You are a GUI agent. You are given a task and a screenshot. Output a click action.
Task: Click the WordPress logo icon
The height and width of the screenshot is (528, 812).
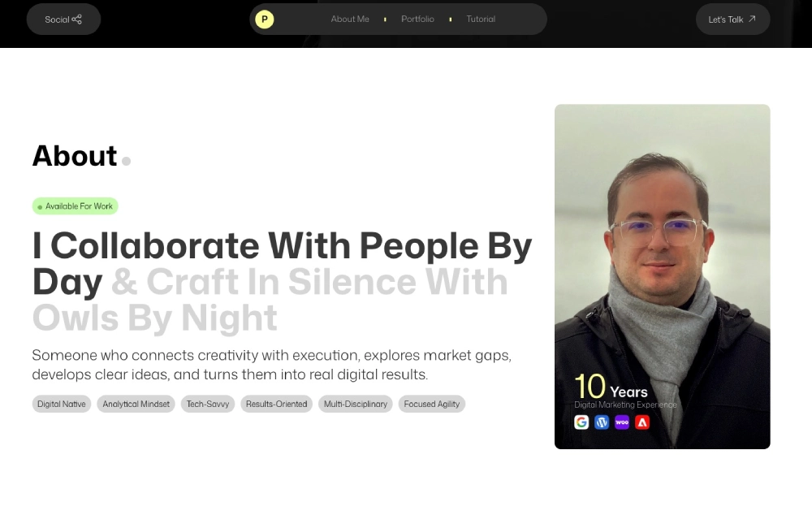pyautogui.click(x=602, y=422)
